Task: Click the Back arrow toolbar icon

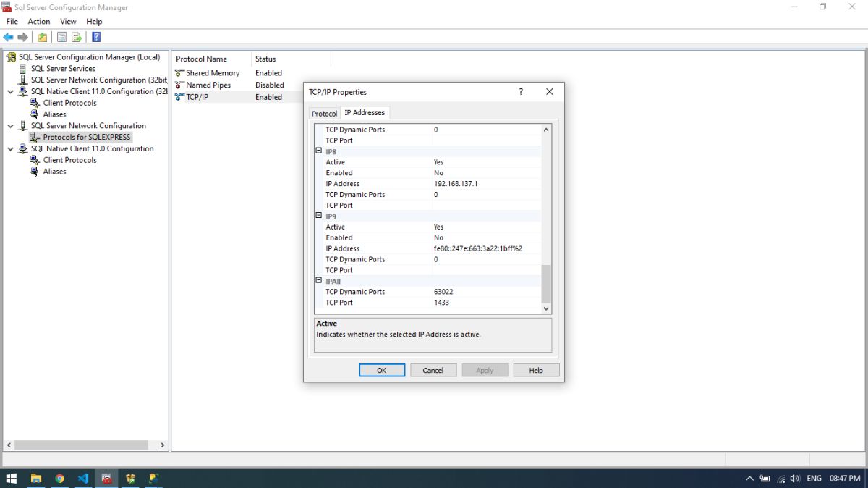Action: [9, 37]
